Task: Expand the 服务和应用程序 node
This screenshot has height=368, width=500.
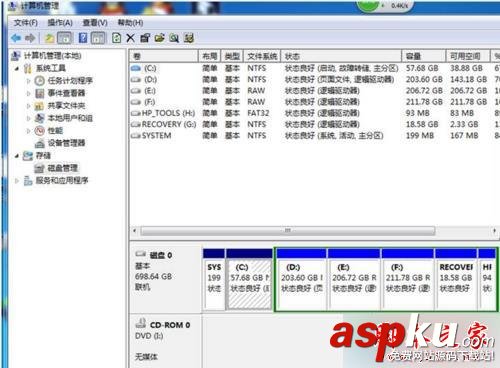Action: 17,181
